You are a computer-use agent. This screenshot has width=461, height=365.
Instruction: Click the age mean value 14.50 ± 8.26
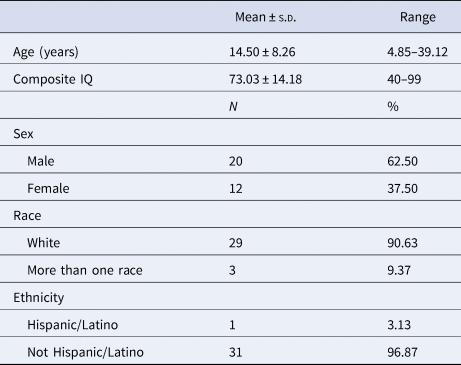[262, 52]
